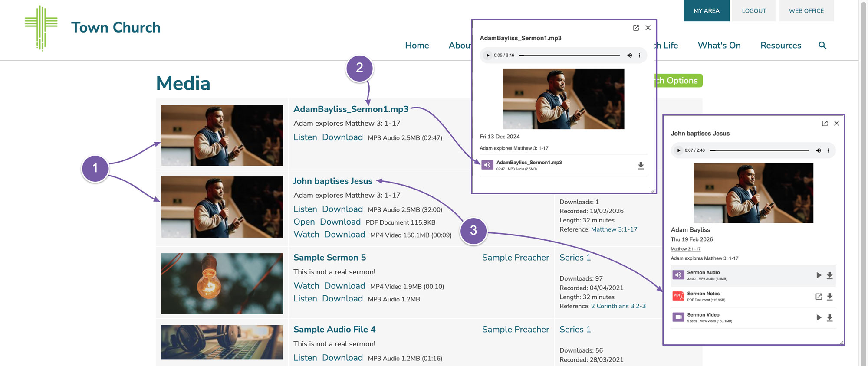Open John baptises Jesus title link
The height and width of the screenshot is (366, 868).
(x=333, y=181)
